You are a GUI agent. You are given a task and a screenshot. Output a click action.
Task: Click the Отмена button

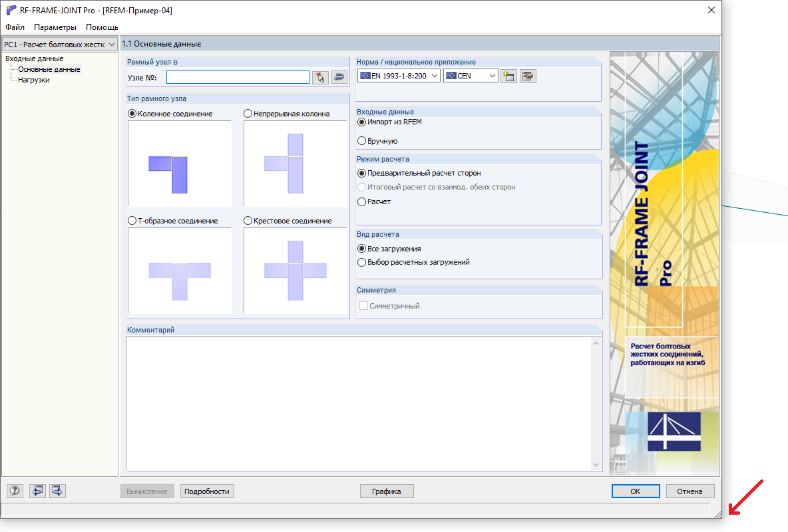690,491
